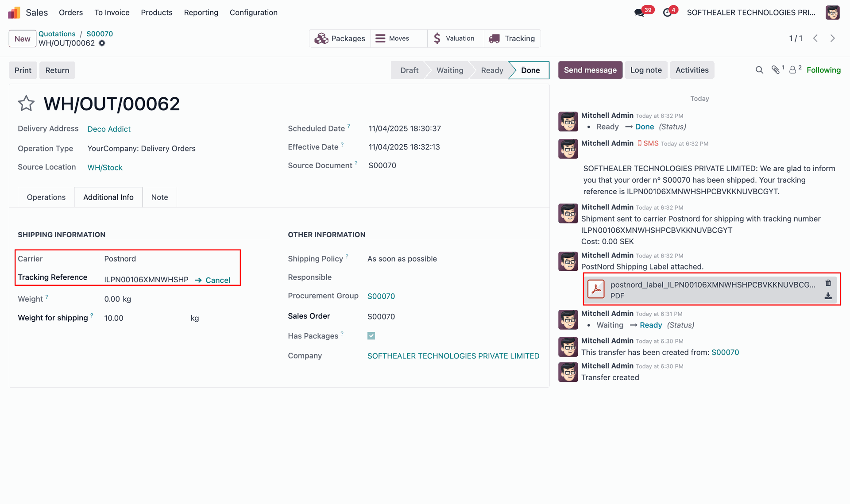Open the Tracking truck button
Screen dimensions: 850x504
pyautogui.click(x=512, y=38)
